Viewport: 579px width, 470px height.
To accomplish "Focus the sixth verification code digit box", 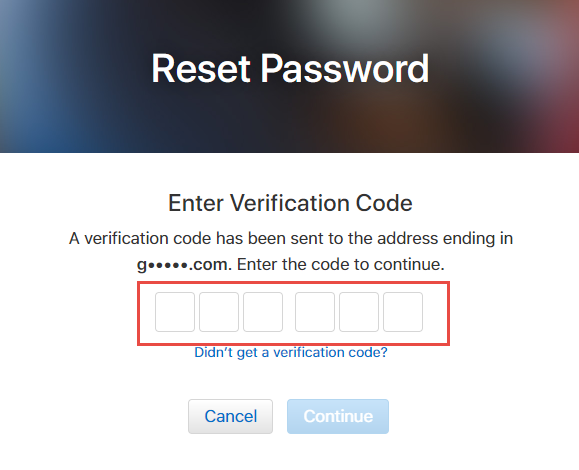I will 403,312.
